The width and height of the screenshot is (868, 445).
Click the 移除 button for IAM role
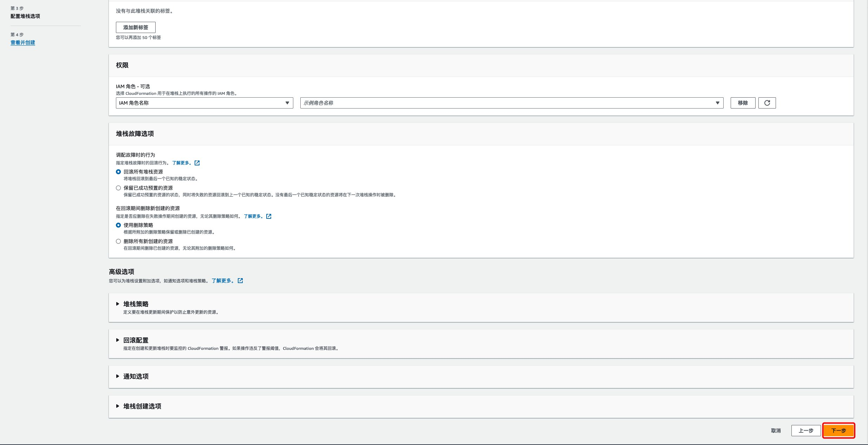(x=743, y=103)
